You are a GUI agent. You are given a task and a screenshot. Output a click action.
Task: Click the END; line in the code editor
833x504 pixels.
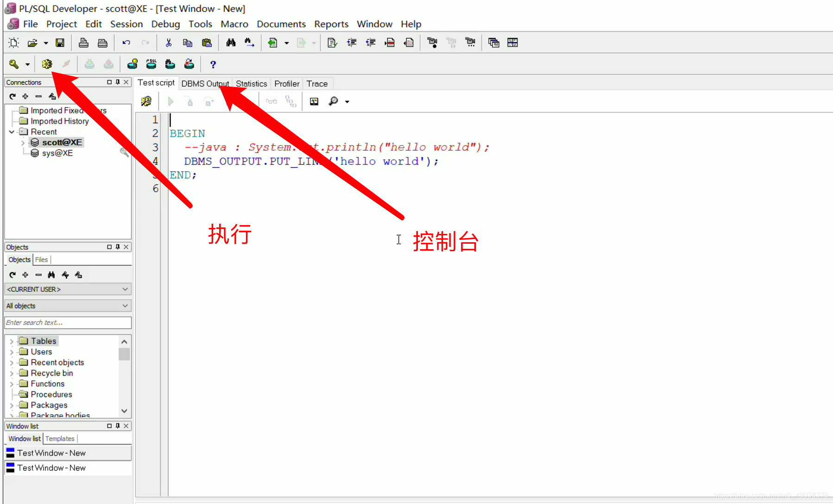coord(183,175)
